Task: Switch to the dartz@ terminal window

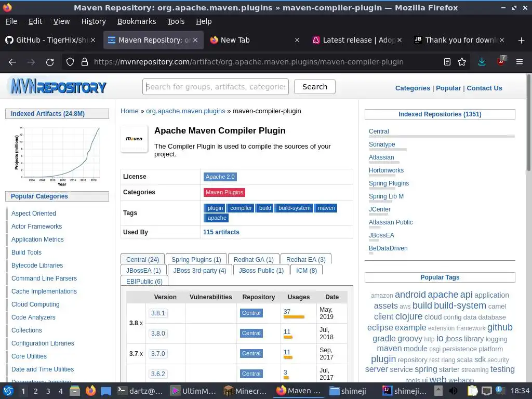Action: pyautogui.click(x=140, y=391)
